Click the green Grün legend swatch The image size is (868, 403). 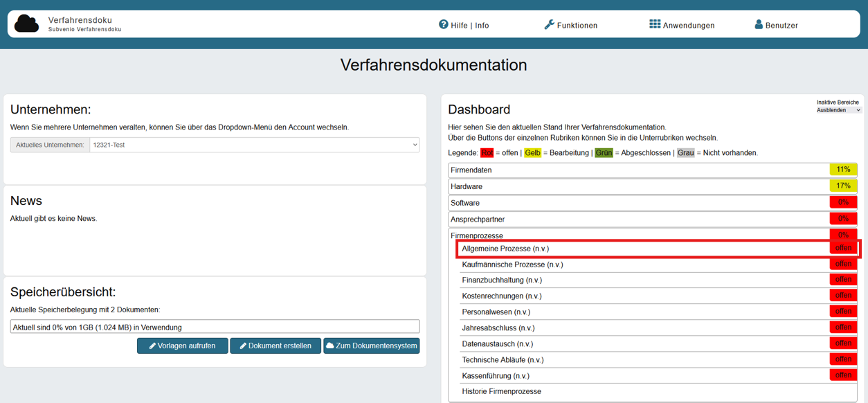604,152
